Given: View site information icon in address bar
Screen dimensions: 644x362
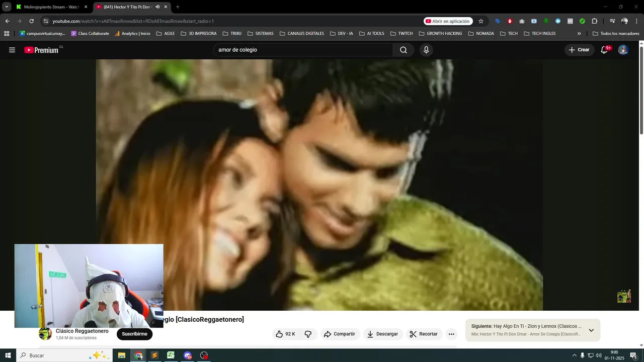Looking at the screenshot, I should [x=46, y=21].
